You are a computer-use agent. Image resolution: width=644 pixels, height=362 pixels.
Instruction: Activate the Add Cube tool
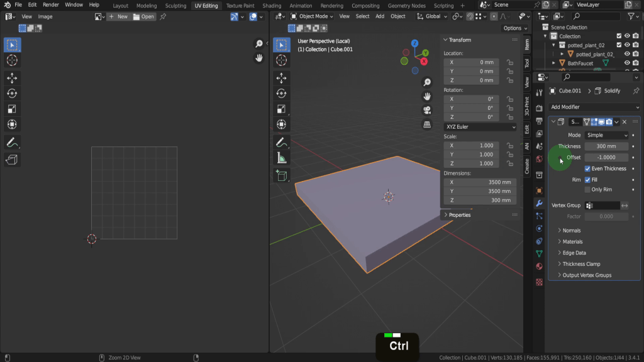(281, 176)
